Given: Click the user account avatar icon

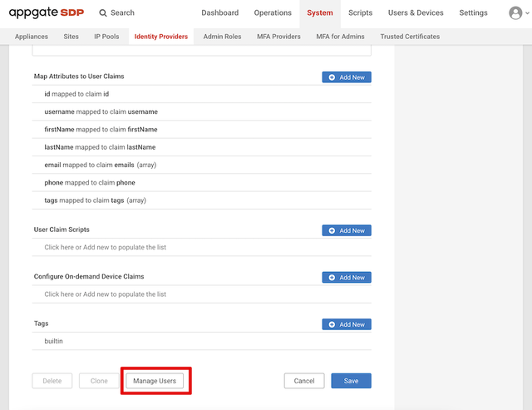Looking at the screenshot, I should point(515,13).
